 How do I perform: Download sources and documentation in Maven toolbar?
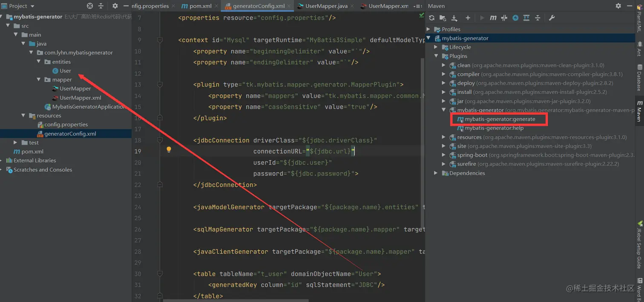pyautogui.click(x=454, y=18)
